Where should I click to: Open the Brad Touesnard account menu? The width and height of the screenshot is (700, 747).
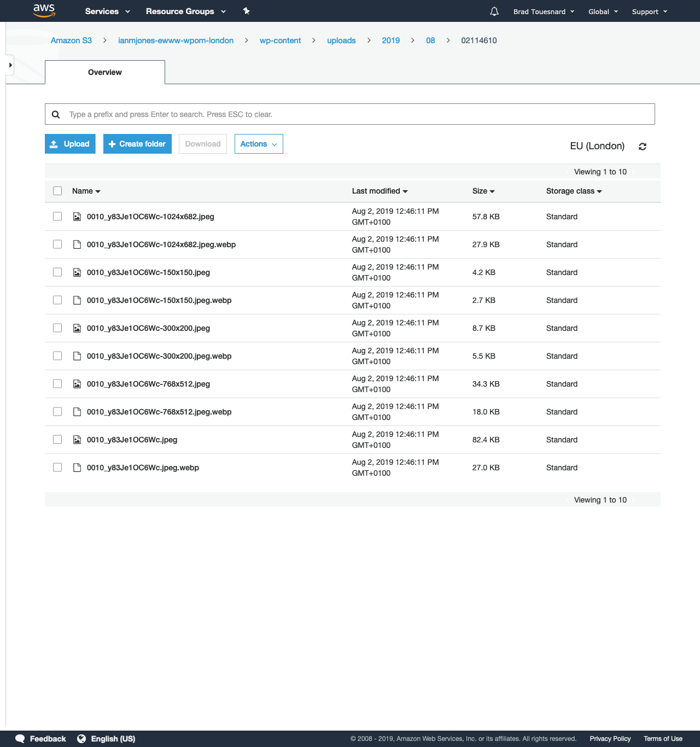point(544,11)
